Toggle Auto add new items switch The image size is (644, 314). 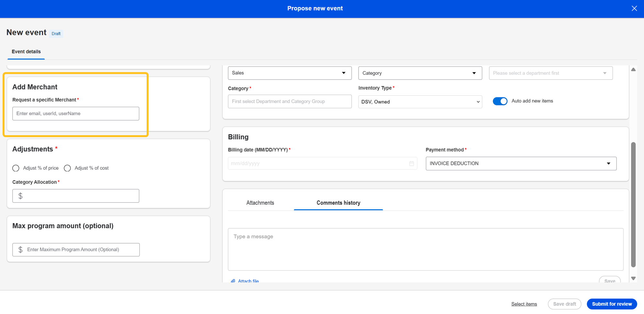[500, 101]
